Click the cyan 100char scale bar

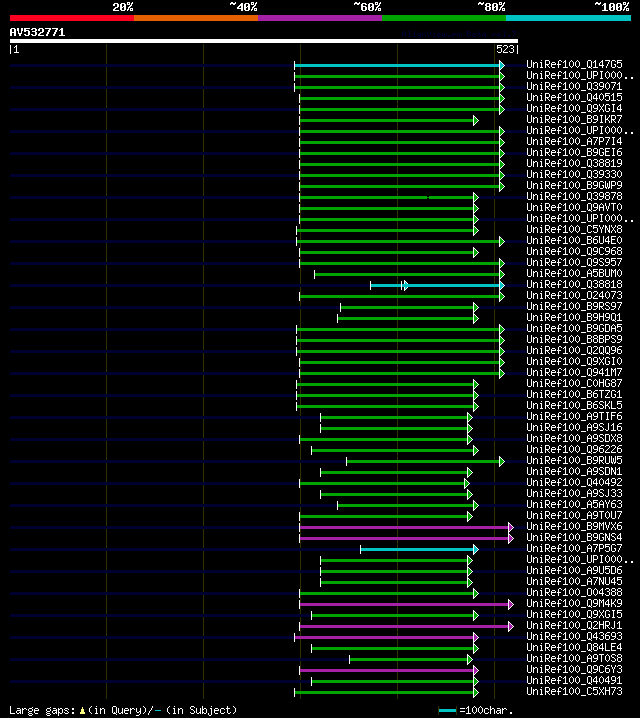click(447, 711)
